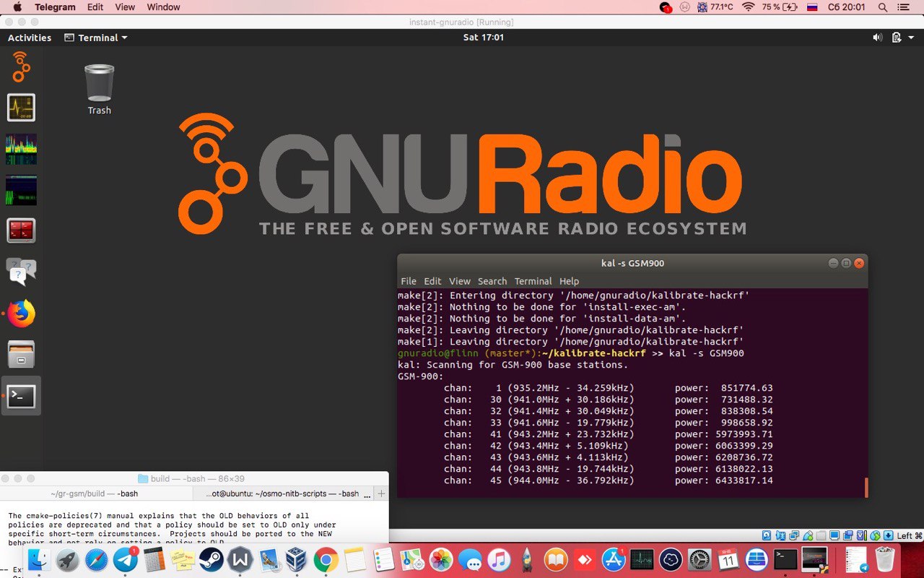
Task: Click the 77.1°C temperature monitor in menu bar
Action: coord(714,7)
